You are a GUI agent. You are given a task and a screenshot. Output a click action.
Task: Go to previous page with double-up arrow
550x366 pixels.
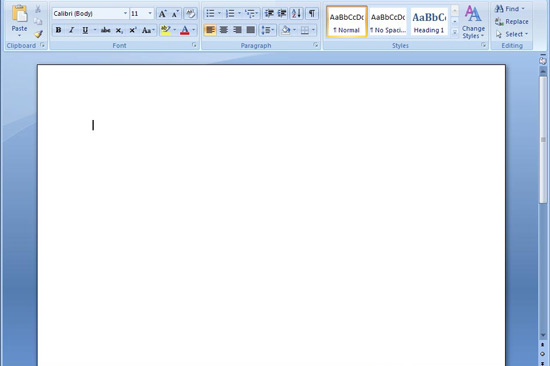[543, 345]
